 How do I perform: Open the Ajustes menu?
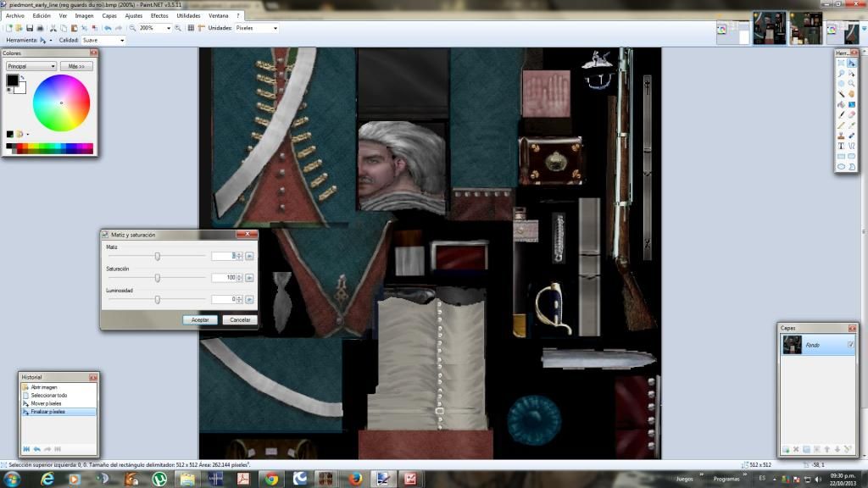click(133, 15)
